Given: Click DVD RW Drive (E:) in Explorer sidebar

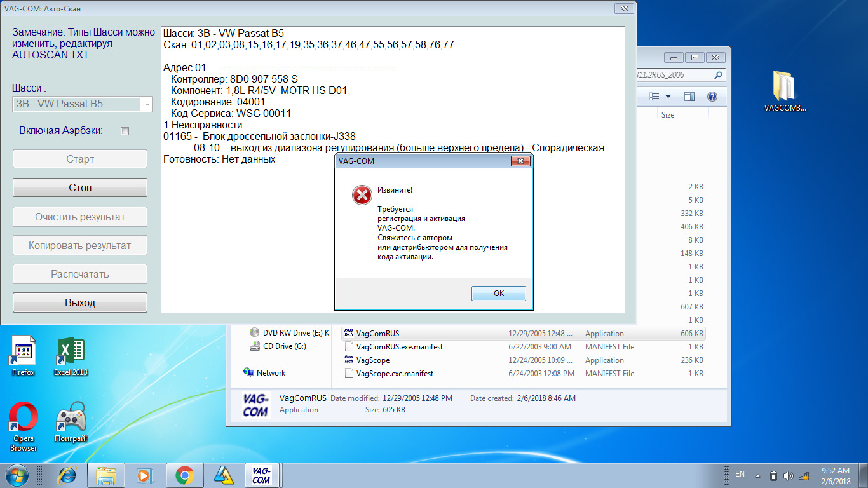Looking at the screenshot, I should 290,333.
